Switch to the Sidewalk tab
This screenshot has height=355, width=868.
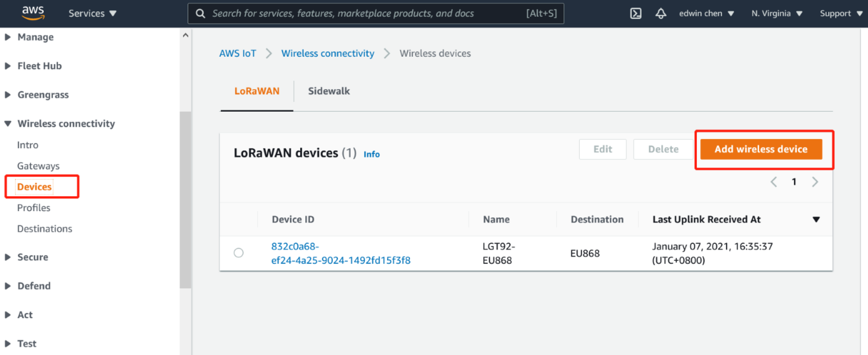pyautogui.click(x=329, y=91)
